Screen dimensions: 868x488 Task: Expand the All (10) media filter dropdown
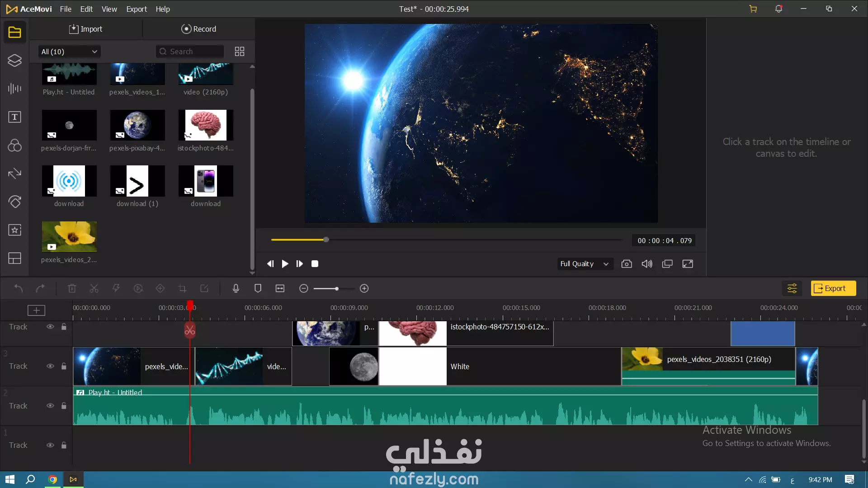(x=69, y=52)
